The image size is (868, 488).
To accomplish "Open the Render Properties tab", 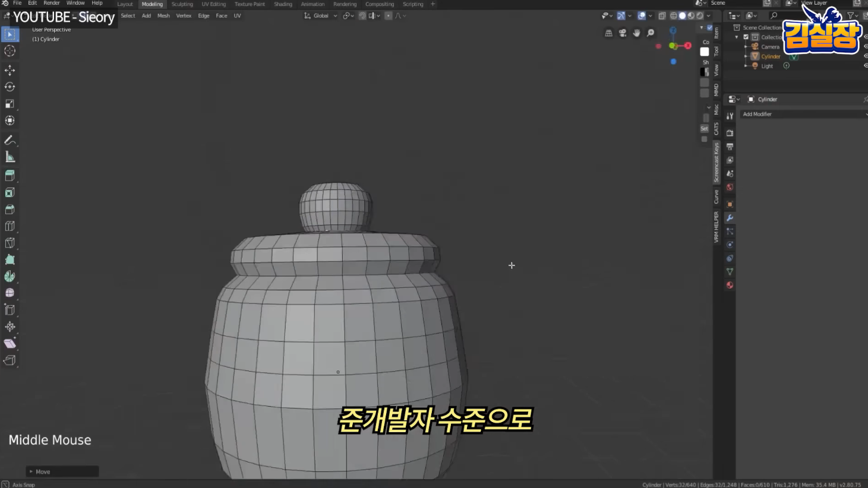I will [729, 132].
